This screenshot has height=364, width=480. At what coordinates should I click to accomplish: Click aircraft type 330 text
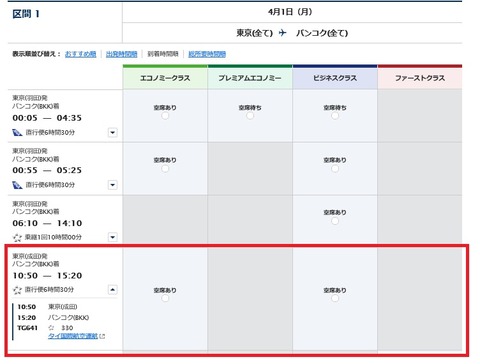(x=67, y=328)
